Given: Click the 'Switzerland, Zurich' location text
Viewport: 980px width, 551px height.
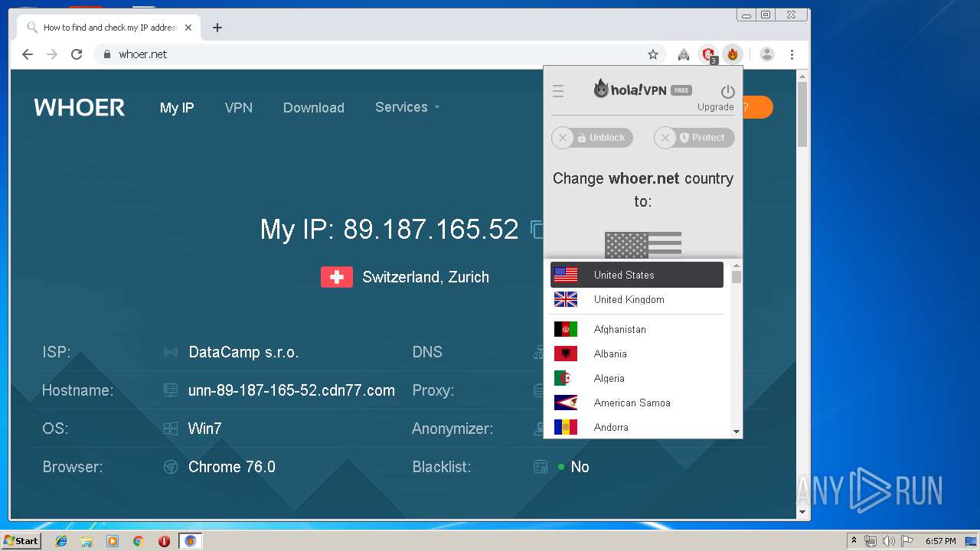Looking at the screenshot, I should (426, 277).
